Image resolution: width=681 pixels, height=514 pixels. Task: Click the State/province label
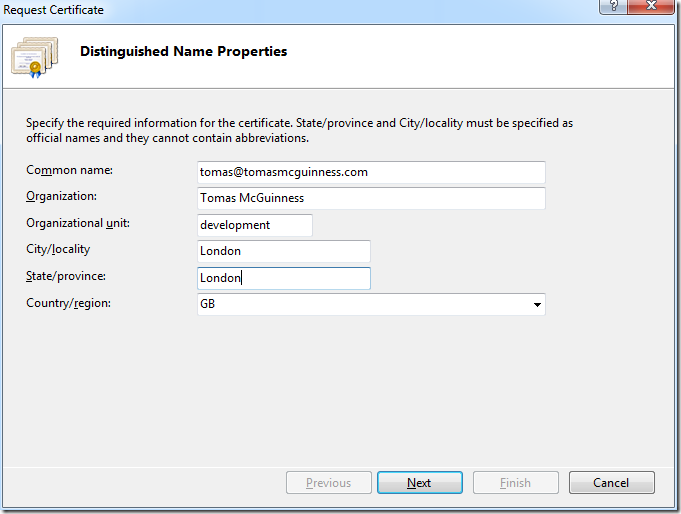66,276
